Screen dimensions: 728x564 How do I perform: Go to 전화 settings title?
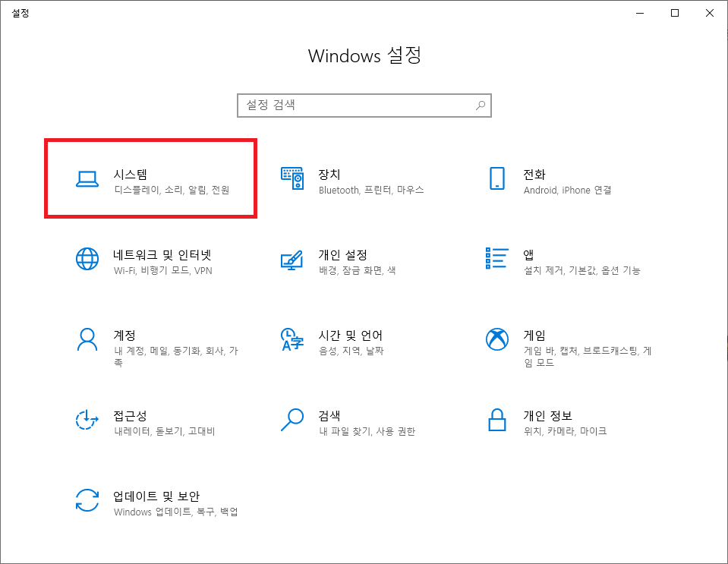pos(534,174)
